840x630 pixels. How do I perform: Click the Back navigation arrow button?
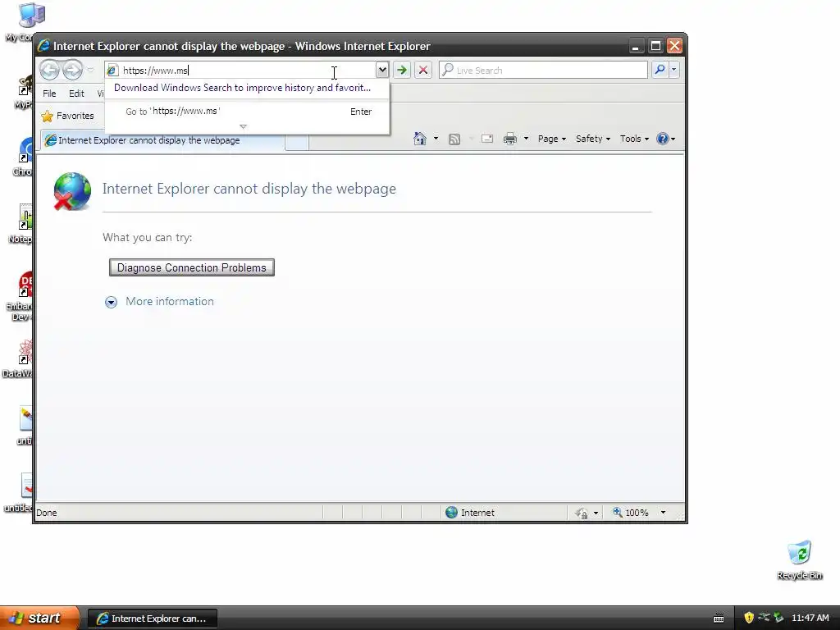pos(49,71)
